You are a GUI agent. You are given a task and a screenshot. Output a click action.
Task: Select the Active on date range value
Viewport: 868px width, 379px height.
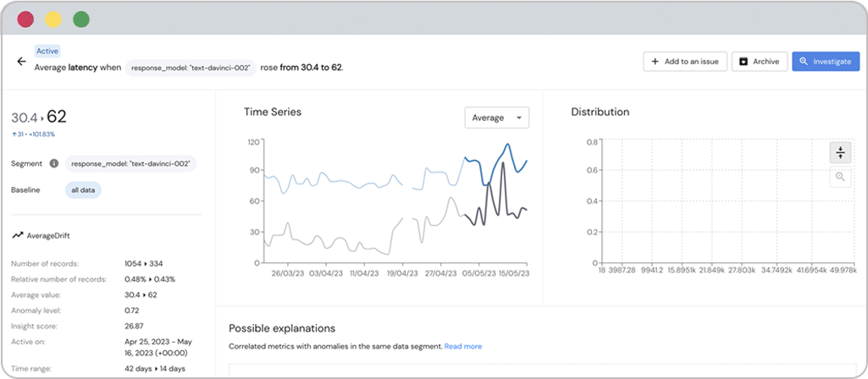158,347
